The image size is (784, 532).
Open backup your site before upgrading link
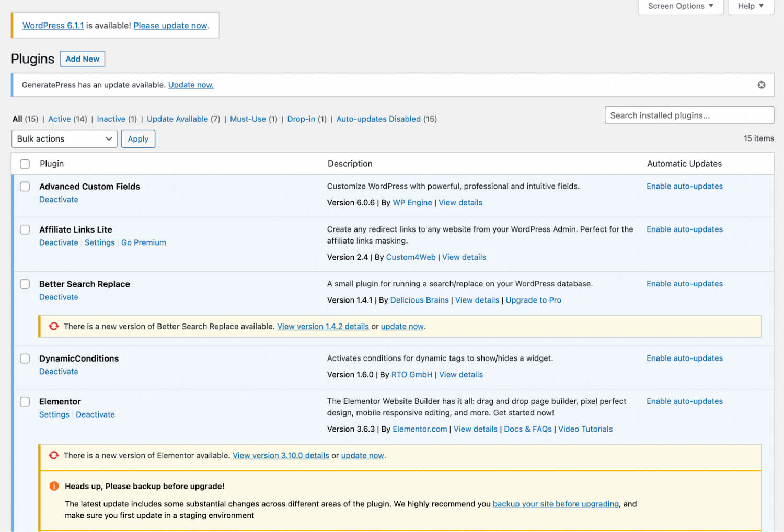[556, 504]
